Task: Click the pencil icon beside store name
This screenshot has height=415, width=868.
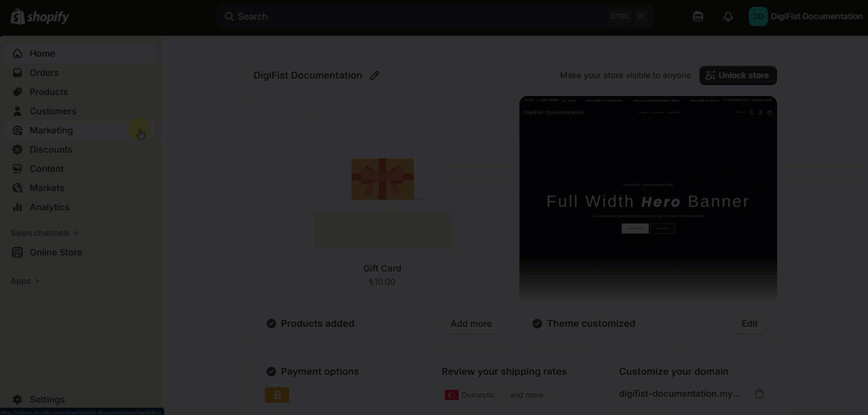Action: pos(375,75)
